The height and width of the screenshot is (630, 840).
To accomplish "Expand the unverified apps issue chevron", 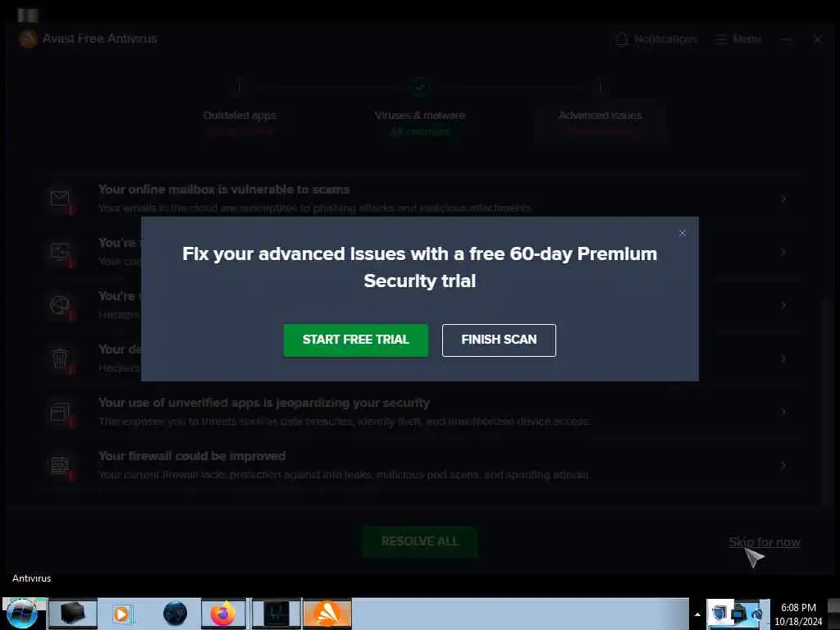I will click(783, 412).
